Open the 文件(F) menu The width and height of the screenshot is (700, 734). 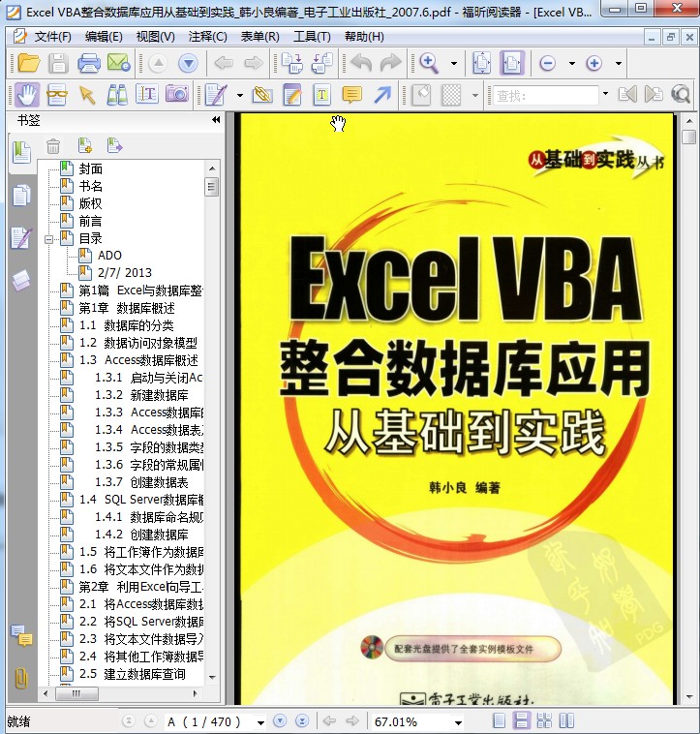(x=53, y=37)
